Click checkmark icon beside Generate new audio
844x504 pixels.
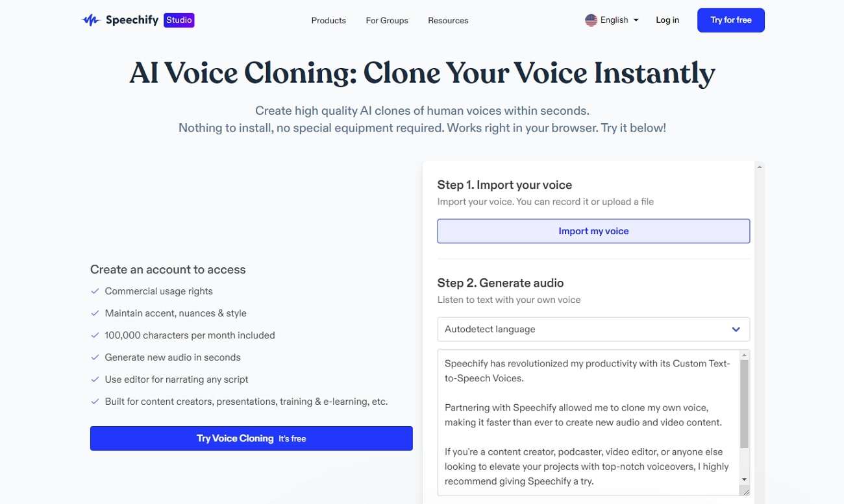95,357
